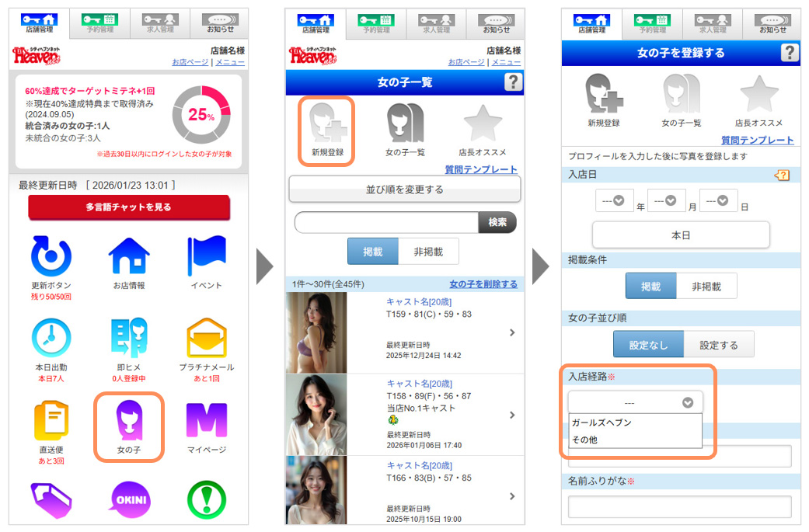
Task: Open the イベント flag icon
Action: click(x=207, y=256)
